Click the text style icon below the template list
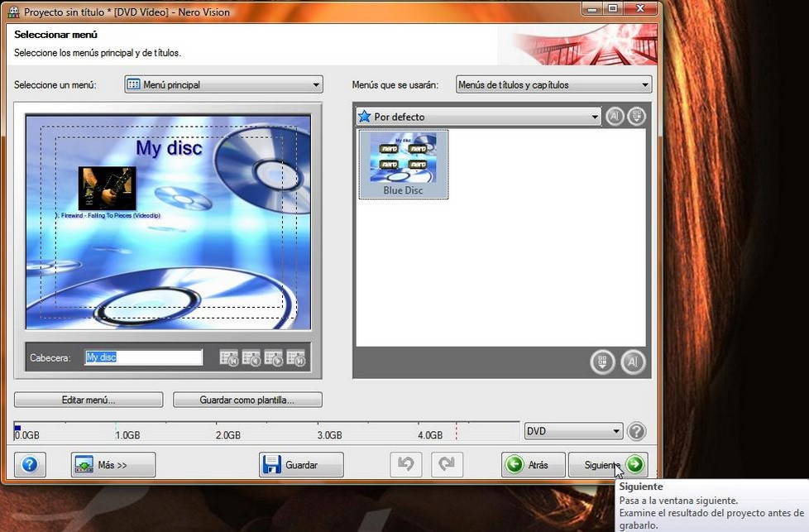Image resolution: width=809 pixels, height=532 pixels. pyautogui.click(x=633, y=362)
